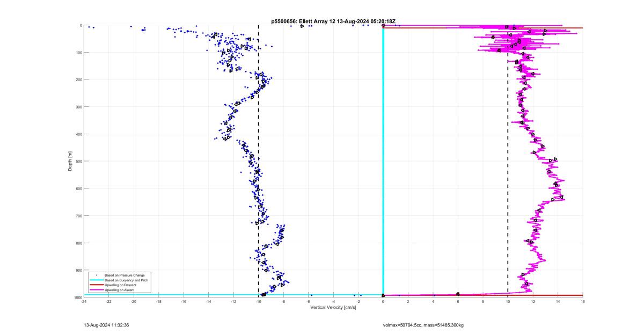The height and width of the screenshot is (334, 644).
Task: Click the '100' depth tick label
Action: click(78, 53)
